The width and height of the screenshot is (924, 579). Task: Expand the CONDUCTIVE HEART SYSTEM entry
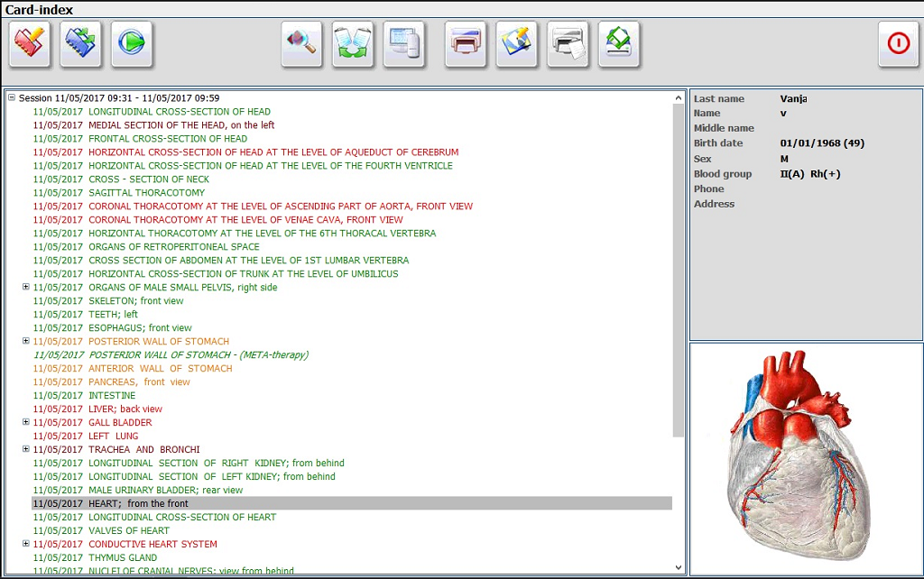(26, 544)
